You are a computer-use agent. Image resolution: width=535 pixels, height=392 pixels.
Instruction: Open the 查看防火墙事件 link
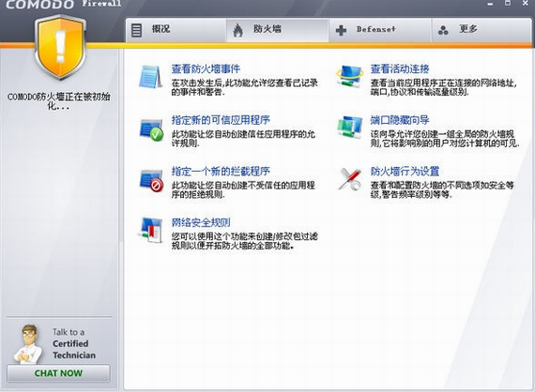[x=206, y=68]
